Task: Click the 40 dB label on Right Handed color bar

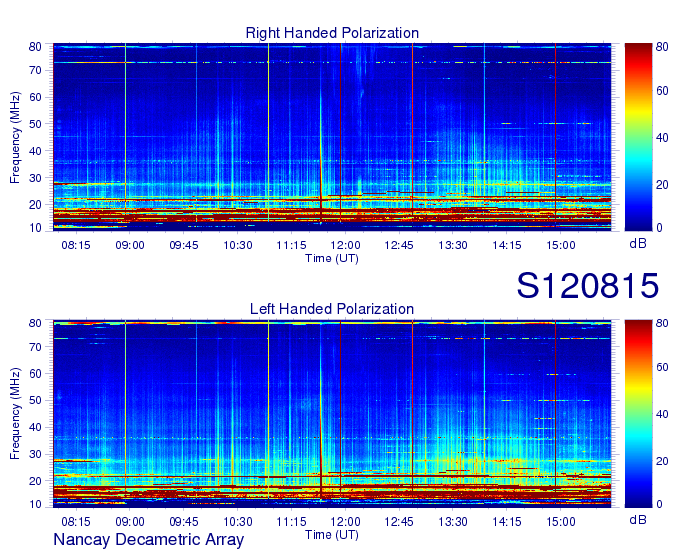Action: click(x=662, y=138)
